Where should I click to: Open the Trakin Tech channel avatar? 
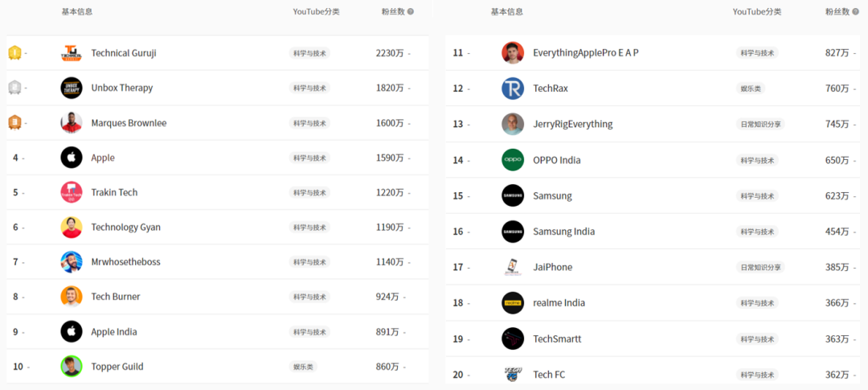point(72,192)
